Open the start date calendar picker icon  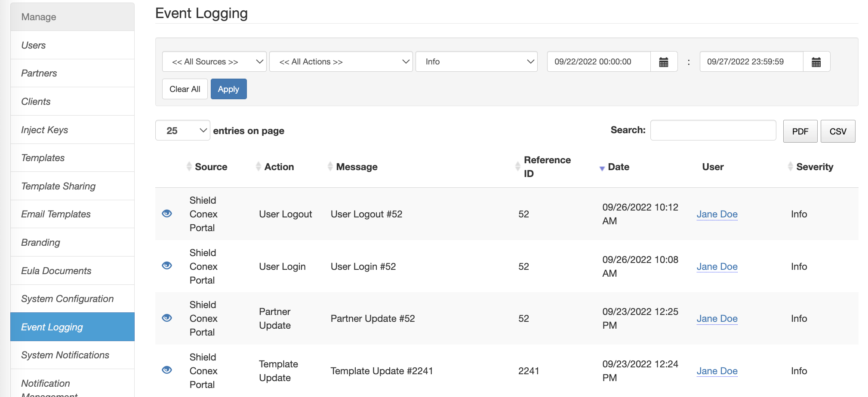click(x=664, y=62)
